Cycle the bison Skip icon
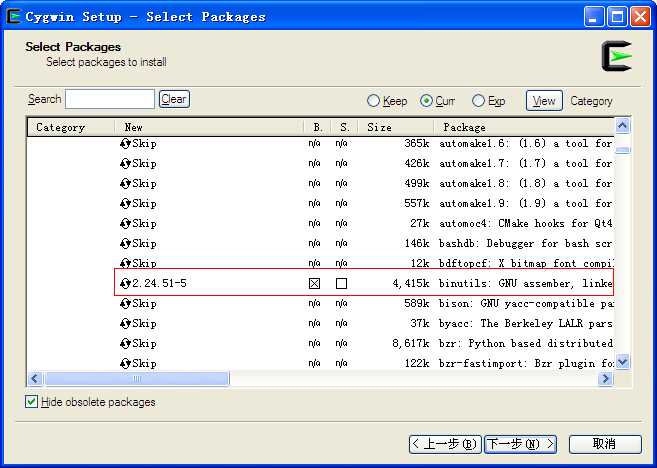 [x=125, y=304]
